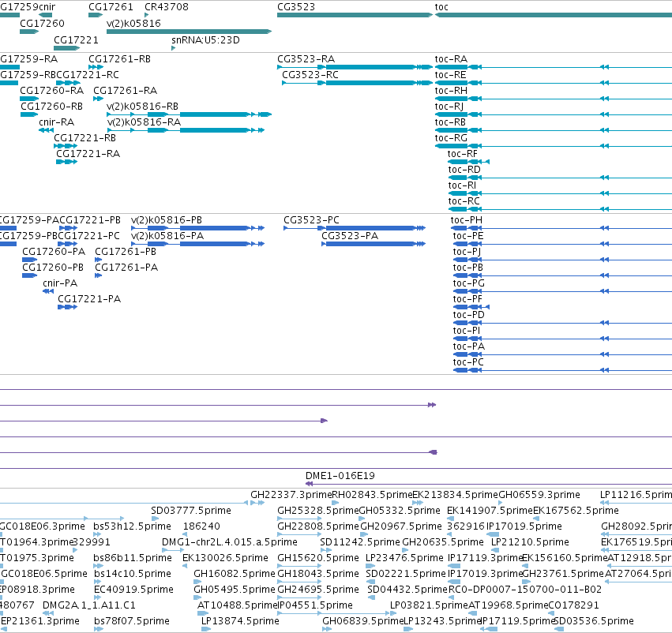672x633 pixels.
Task: Click the CG3523-RA transcript label
Action: (x=306, y=58)
